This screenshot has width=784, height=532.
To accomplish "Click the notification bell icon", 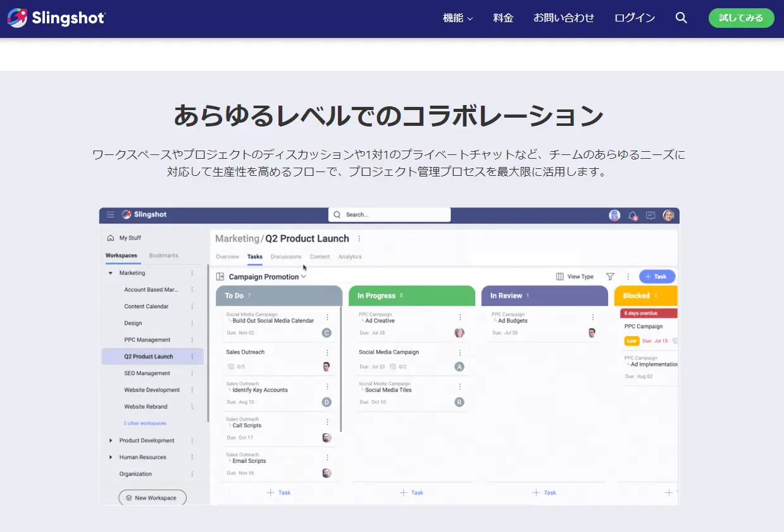I will coord(632,216).
